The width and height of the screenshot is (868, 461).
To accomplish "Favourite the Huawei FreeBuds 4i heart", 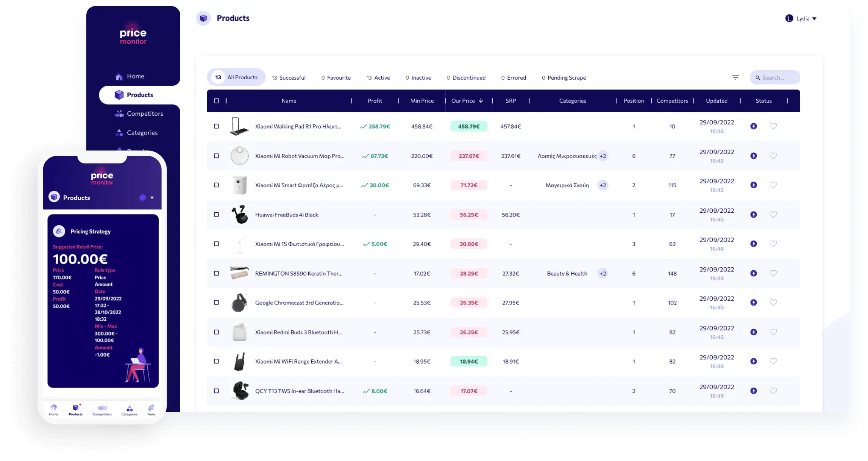I will 773,215.
